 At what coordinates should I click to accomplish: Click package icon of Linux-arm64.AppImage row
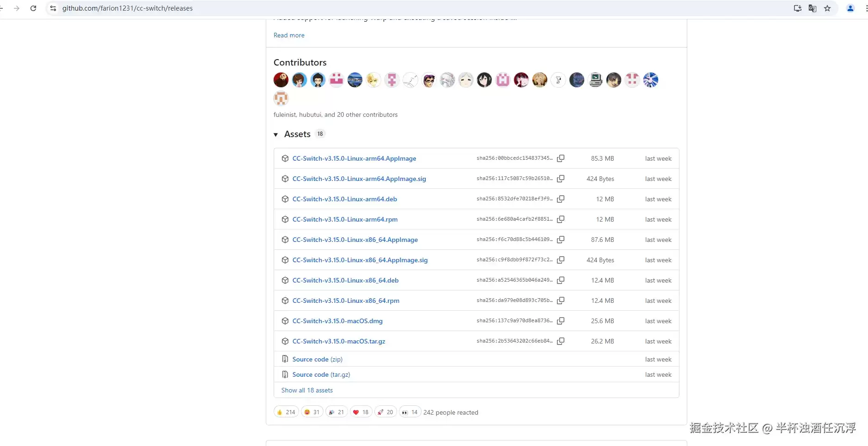point(285,158)
